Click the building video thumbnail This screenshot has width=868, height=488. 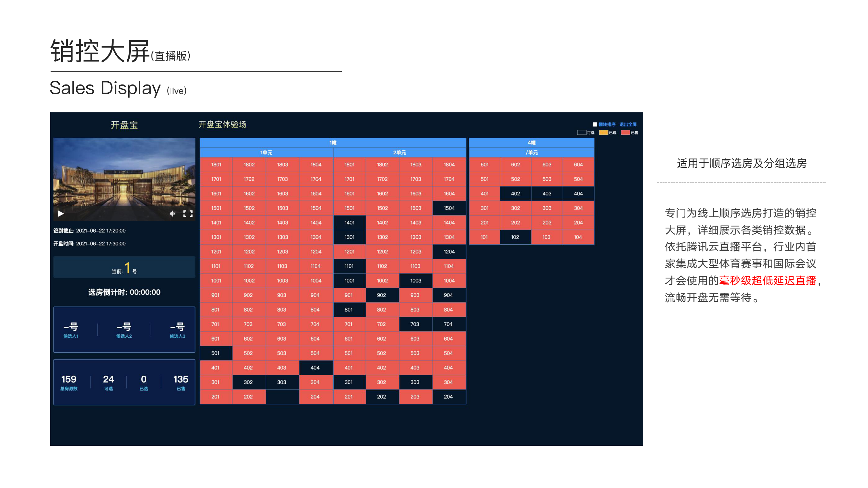point(124,175)
